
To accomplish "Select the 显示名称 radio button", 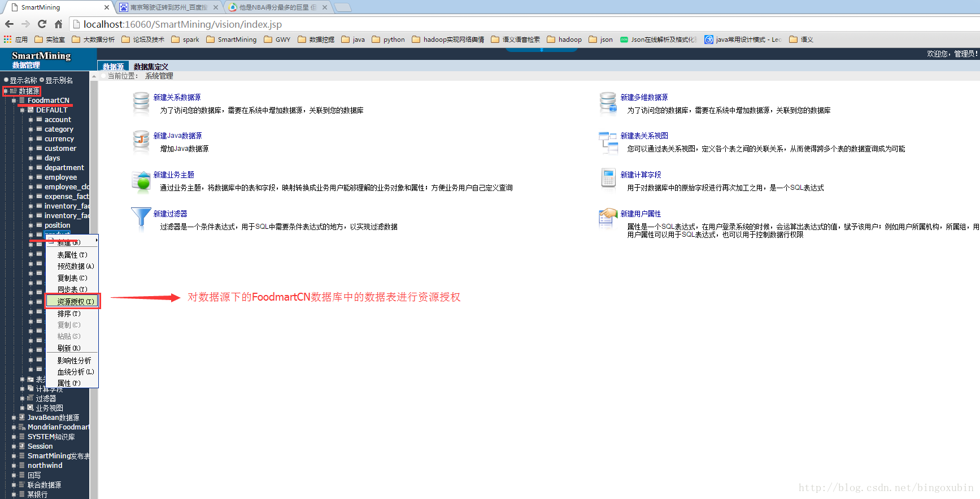I will click(6, 80).
